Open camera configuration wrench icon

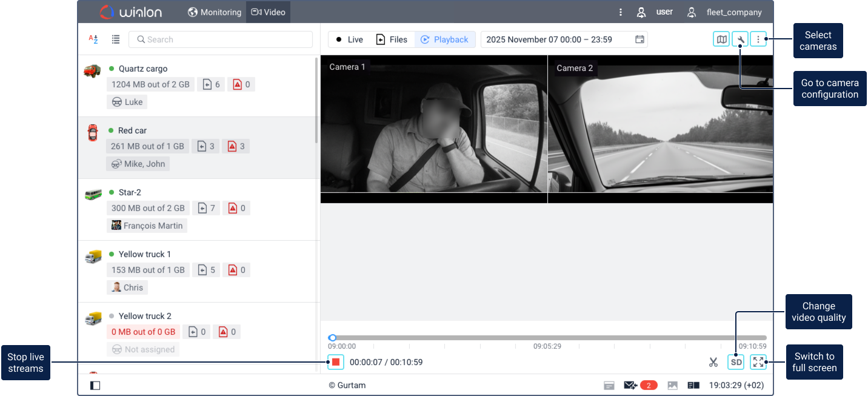coord(740,39)
